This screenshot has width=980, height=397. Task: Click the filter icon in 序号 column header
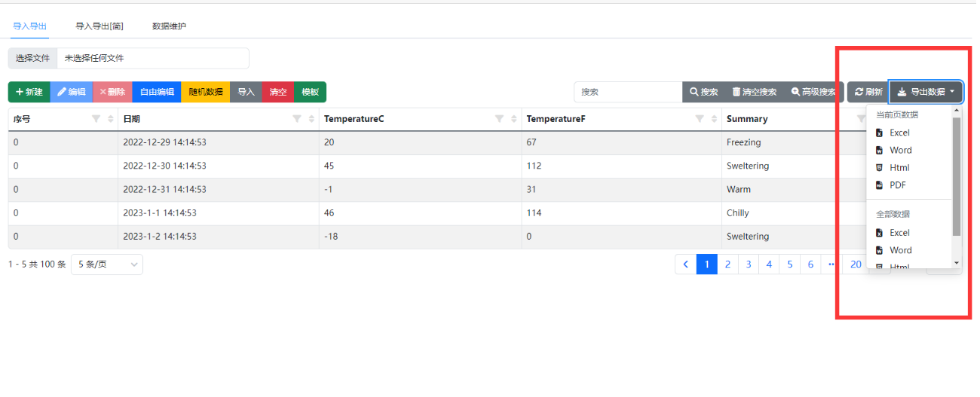pyautogui.click(x=96, y=119)
